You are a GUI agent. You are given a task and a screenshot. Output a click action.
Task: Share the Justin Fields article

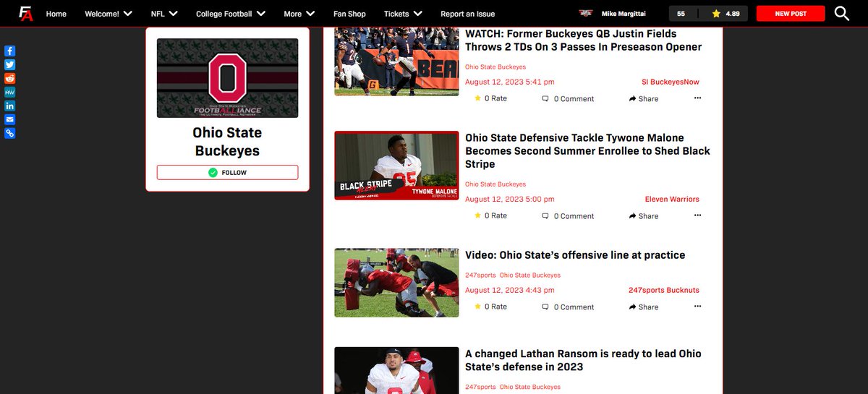pyautogui.click(x=644, y=98)
